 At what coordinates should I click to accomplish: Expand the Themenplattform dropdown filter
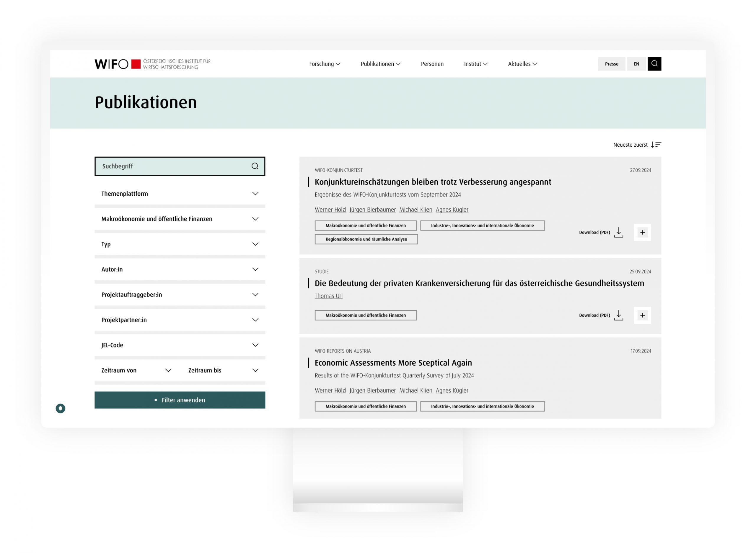[179, 194]
